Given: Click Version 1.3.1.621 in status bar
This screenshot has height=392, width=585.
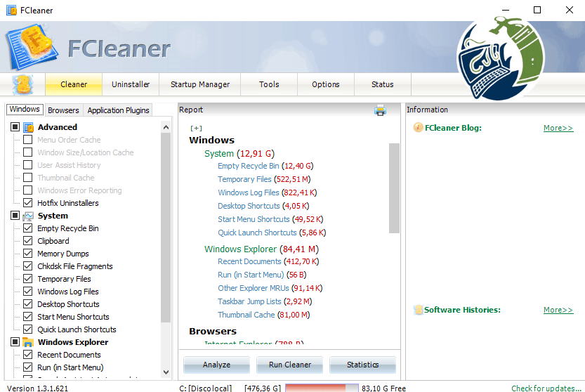Looking at the screenshot, I should click(x=37, y=388).
